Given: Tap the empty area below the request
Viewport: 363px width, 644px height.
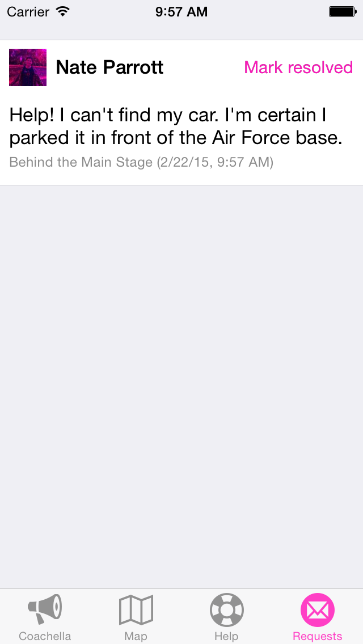Looking at the screenshot, I should 181,386.
